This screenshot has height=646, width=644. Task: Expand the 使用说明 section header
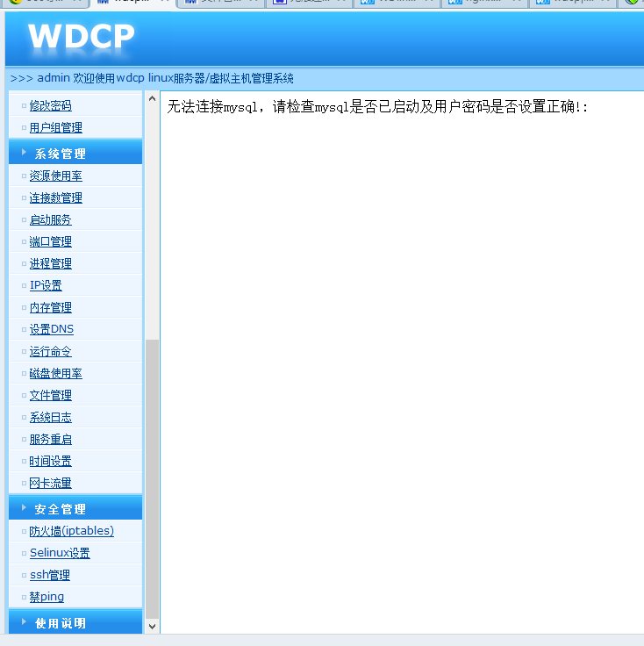(x=60, y=623)
